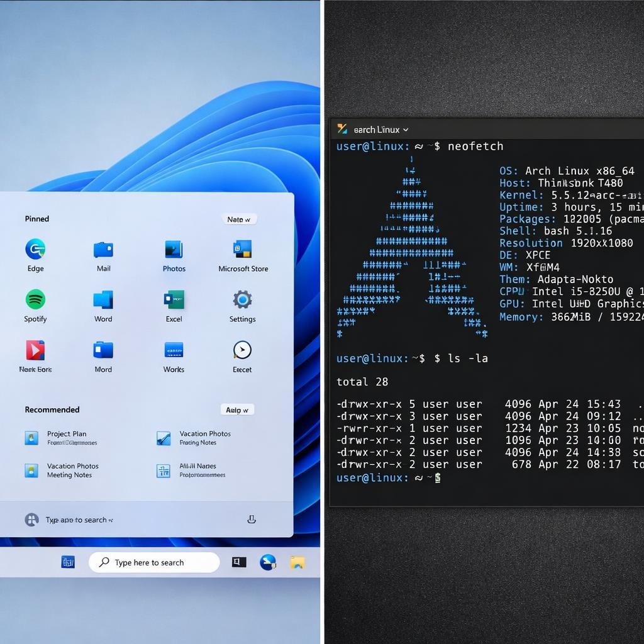Select the 'earch Linux' terminal tab title
The width and height of the screenshot is (644, 644).
377,130
